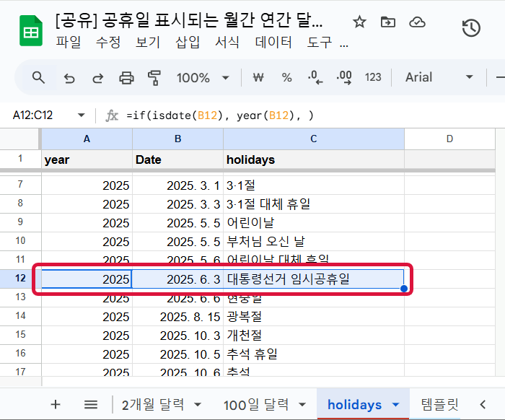Click the search magnifier in toolbar
This screenshot has height=420, width=505.
point(38,77)
